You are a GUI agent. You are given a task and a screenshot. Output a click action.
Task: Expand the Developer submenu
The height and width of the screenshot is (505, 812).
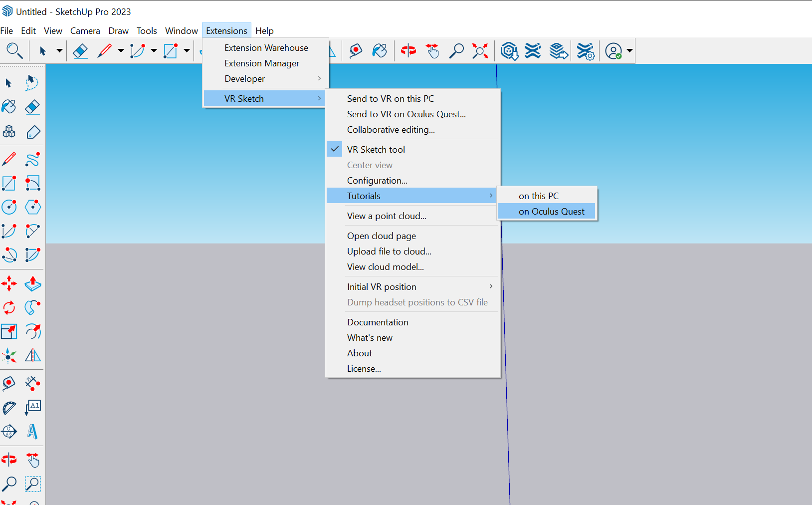tap(265, 79)
